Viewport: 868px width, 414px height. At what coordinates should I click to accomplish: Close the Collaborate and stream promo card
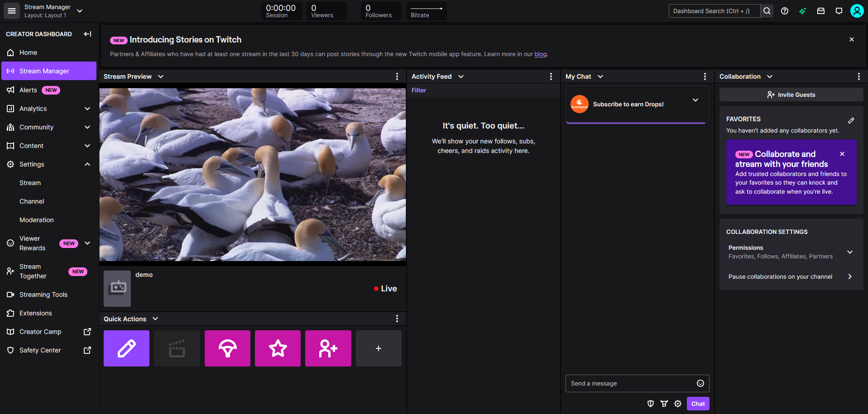pos(842,154)
